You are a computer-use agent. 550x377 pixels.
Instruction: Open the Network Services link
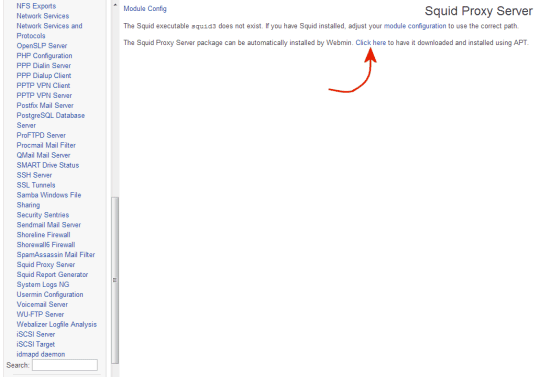pyautogui.click(x=43, y=16)
